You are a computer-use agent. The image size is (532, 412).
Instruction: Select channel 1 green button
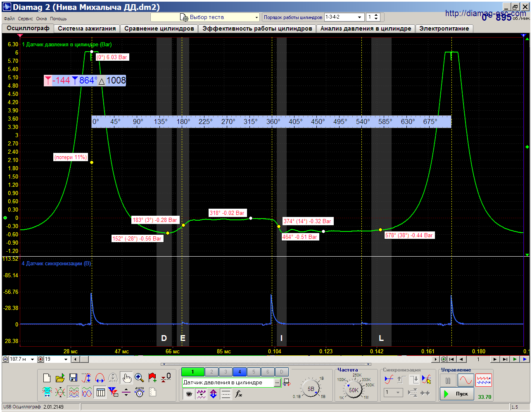[x=192, y=372]
